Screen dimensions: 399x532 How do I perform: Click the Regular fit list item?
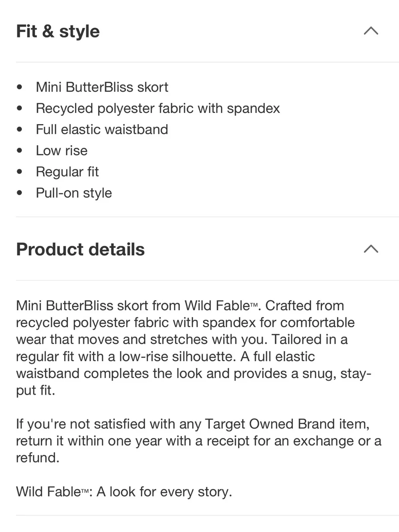[x=67, y=172]
